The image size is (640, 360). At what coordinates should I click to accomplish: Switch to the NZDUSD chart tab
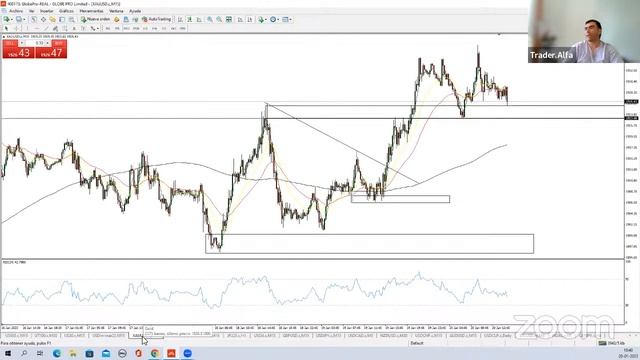coord(394,335)
